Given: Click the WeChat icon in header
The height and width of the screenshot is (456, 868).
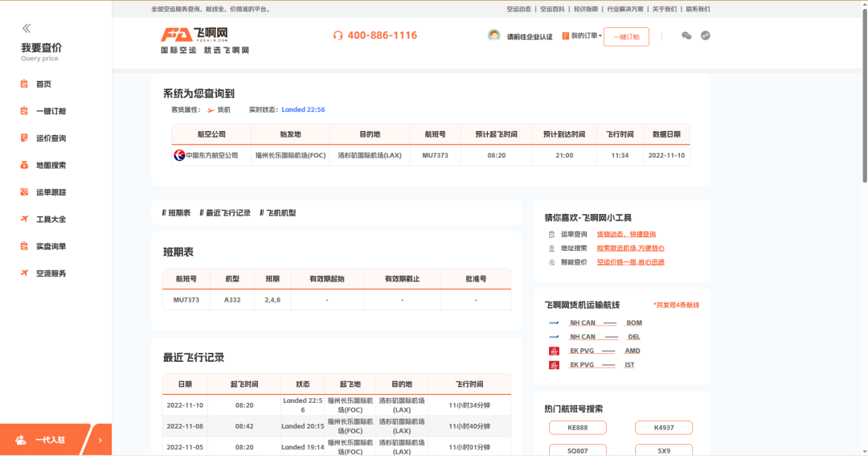Looking at the screenshot, I should pyautogui.click(x=686, y=35).
